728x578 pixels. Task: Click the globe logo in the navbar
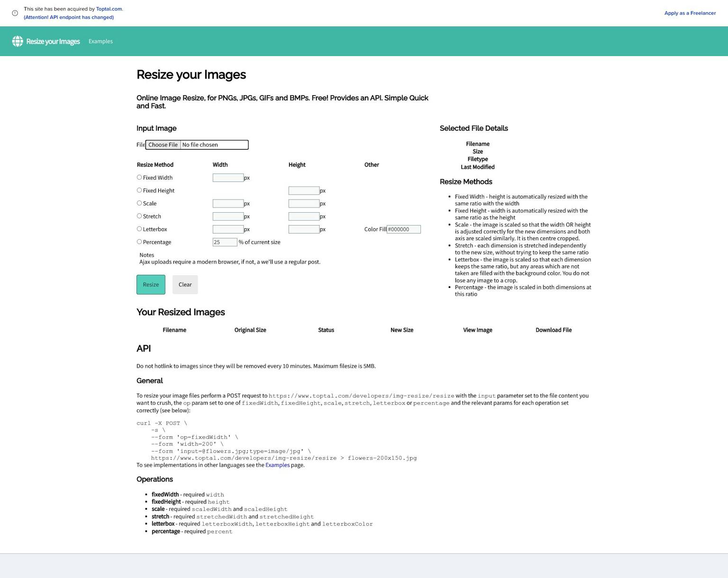[18, 41]
